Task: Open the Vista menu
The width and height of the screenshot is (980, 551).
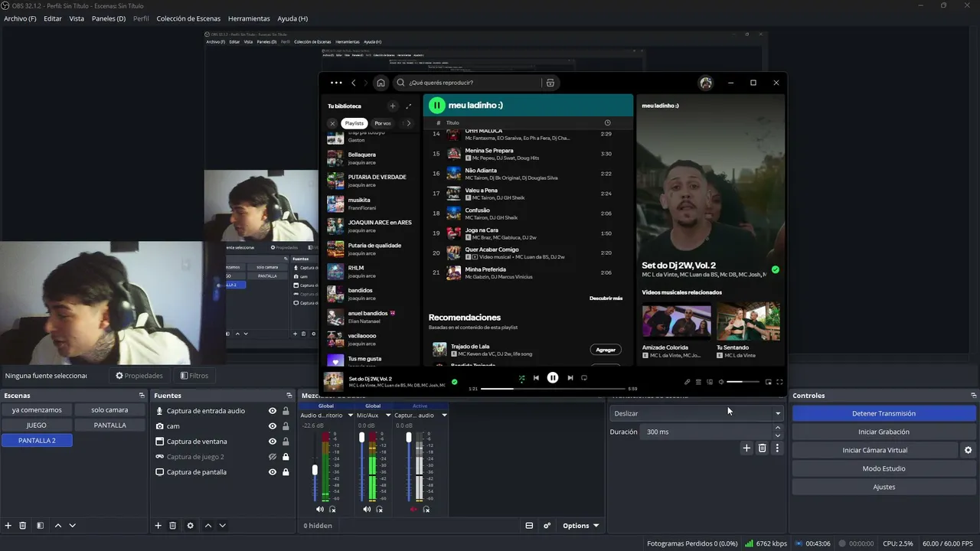Action: pyautogui.click(x=77, y=18)
